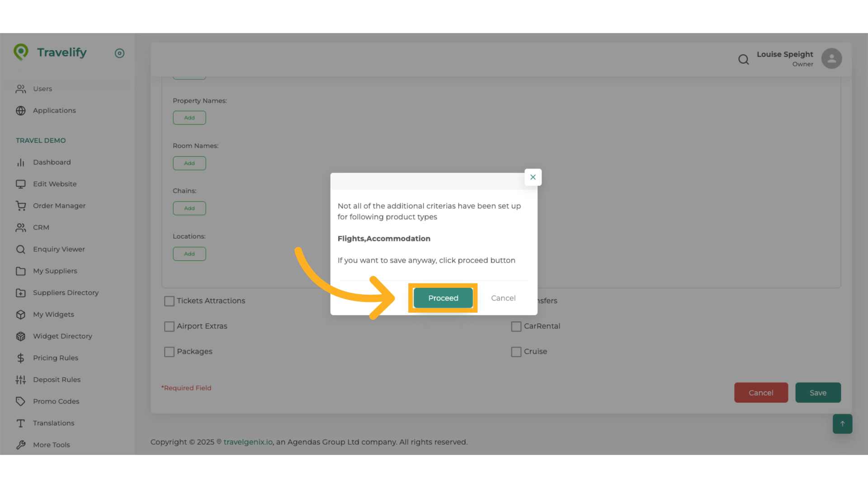Open the travelgenix.io copyright link
868x488 pixels.
click(248, 442)
